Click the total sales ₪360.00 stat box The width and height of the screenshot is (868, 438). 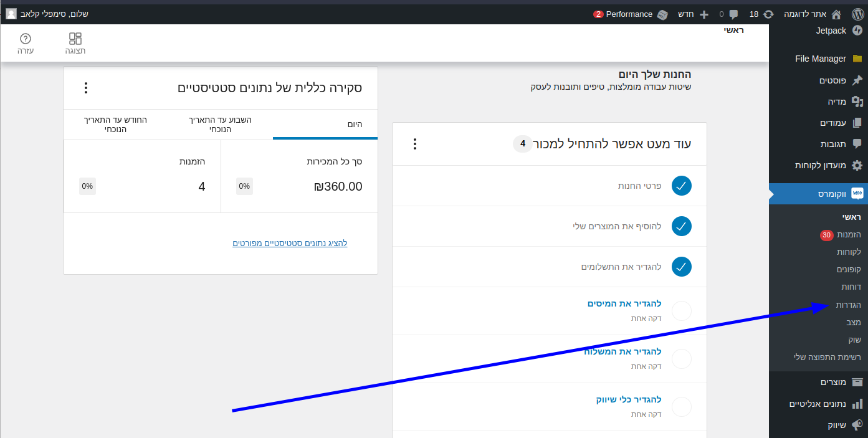[299, 176]
